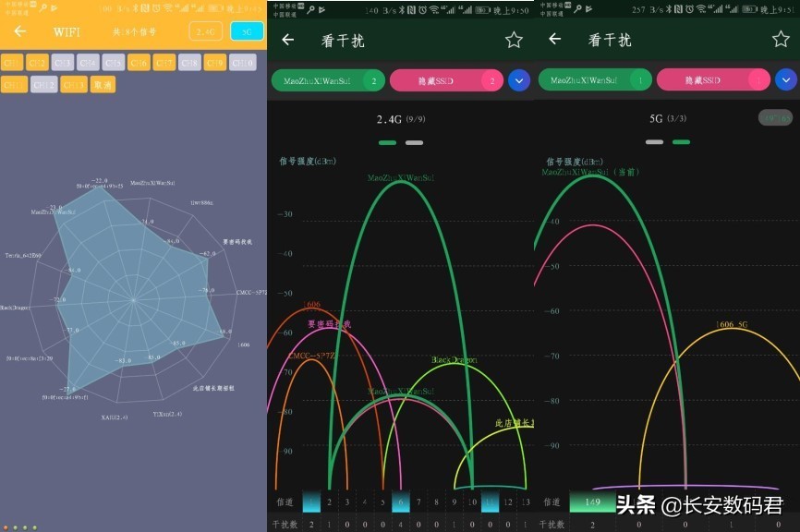This screenshot has height=532, width=800.
Task: Toggle the green switch under the 2.4G heading
Action: click(x=386, y=142)
